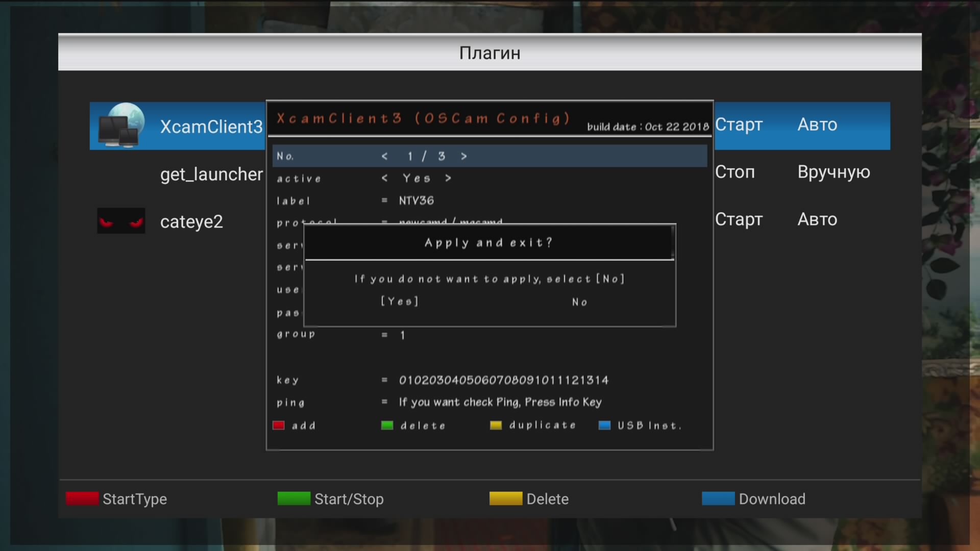Switch active value with right arrow
The height and width of the screenshot is (551, 980).
click(x=448, y=178)
